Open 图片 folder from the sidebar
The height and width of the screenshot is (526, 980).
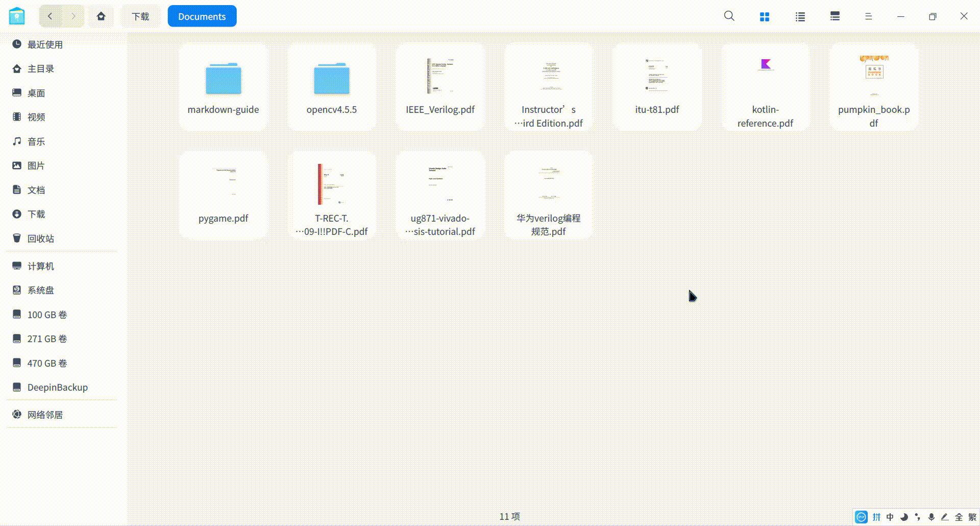[36, 165]
